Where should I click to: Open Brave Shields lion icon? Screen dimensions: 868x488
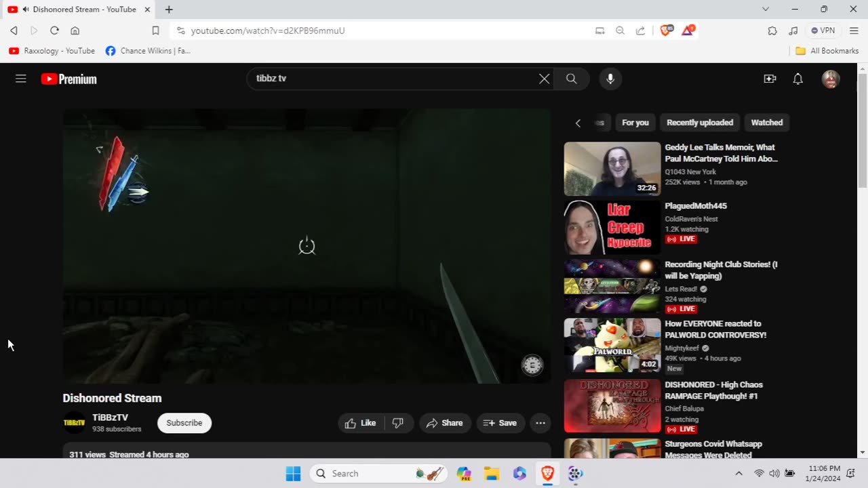click(667, 30)
